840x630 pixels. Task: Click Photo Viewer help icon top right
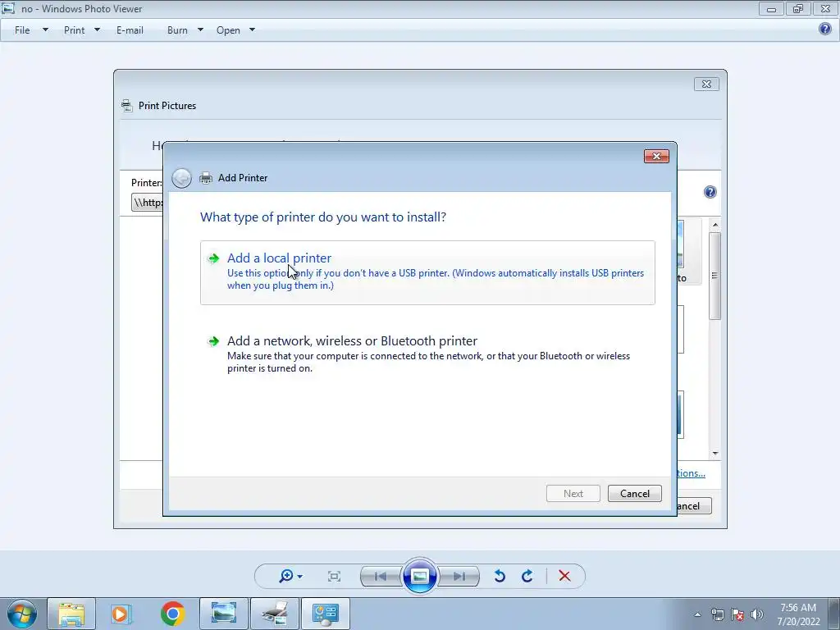(825, 29)
